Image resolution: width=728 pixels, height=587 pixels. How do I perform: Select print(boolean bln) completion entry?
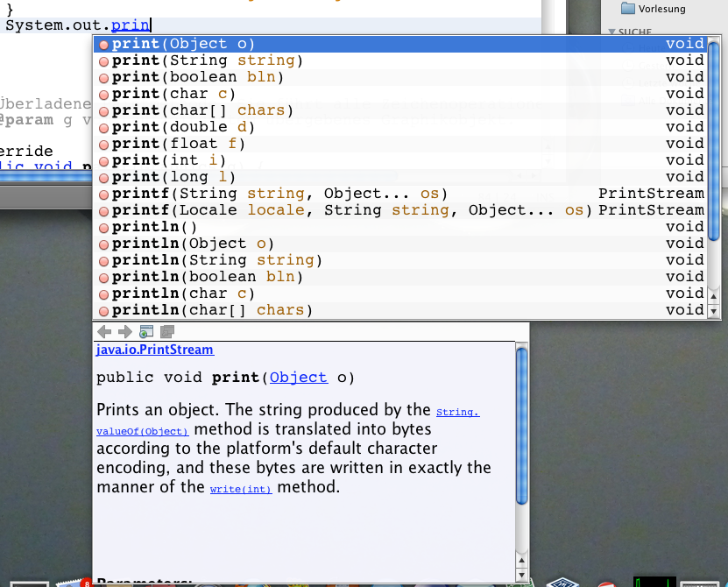click(x=400, y=77)
